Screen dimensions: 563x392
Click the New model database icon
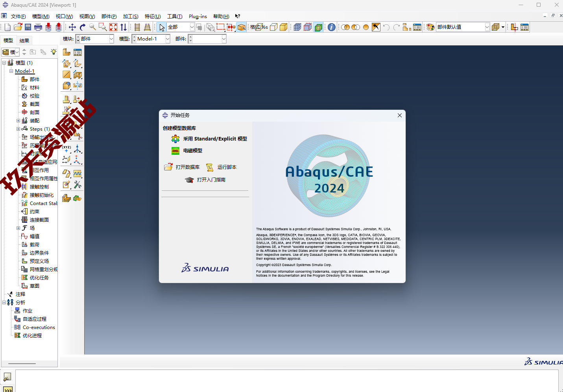(7, 27)
